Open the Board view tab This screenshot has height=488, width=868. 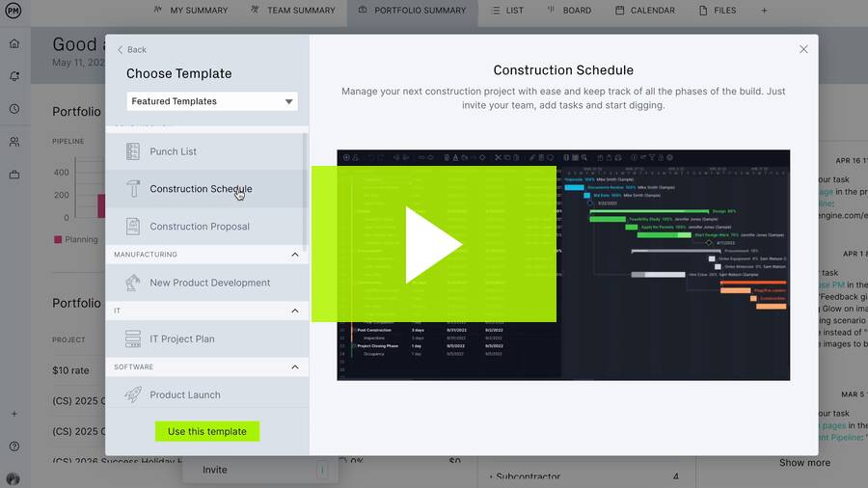point(569,11)
